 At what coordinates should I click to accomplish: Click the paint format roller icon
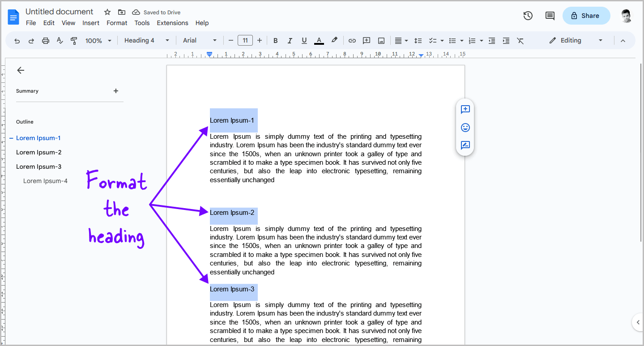pyautogui.click(x=74, y=41)
